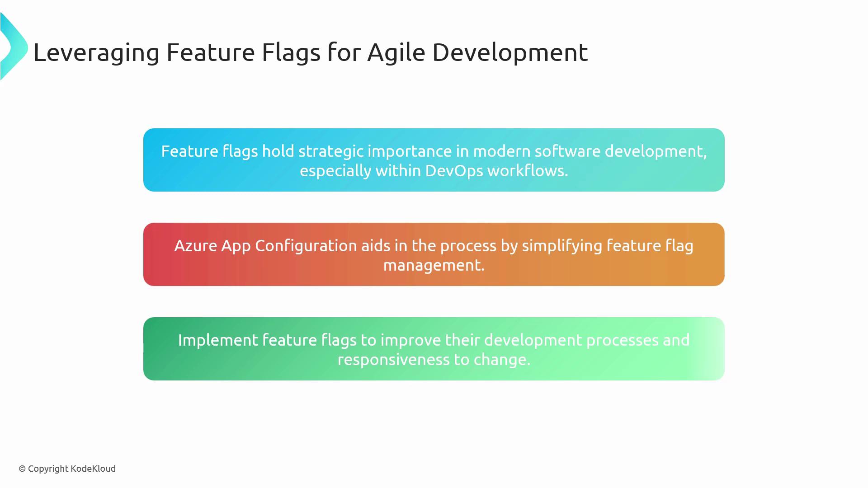The image size is (868, 488).
Task: Click "simplifying feature flag" phrase
Action: [x=607, y=246]
